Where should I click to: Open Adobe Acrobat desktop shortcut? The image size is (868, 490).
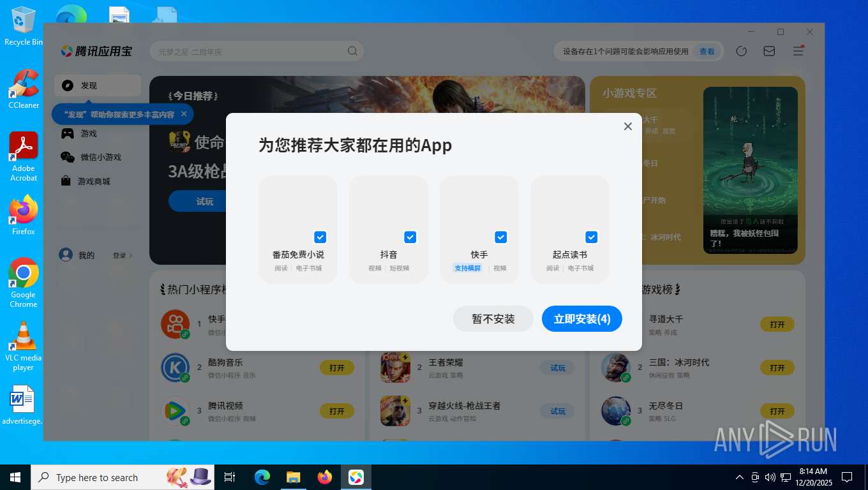24,157
